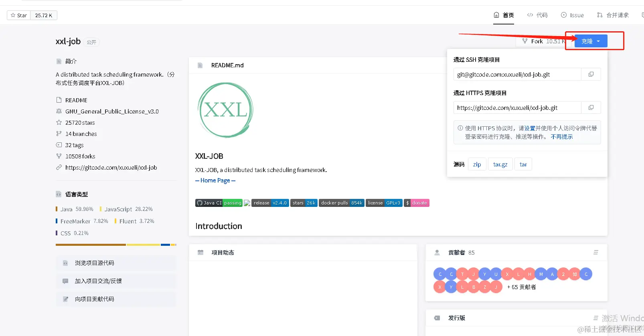Open the README link in sidebar
This screenshot has height=336, width=644.
(x=76, y=100)
